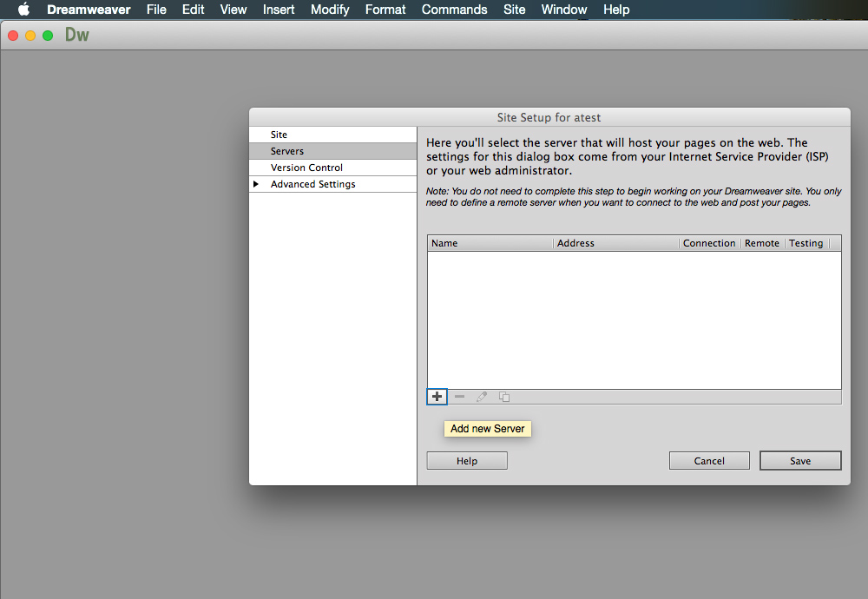Select Version Control in the sidebar

(x=306, y=168)
